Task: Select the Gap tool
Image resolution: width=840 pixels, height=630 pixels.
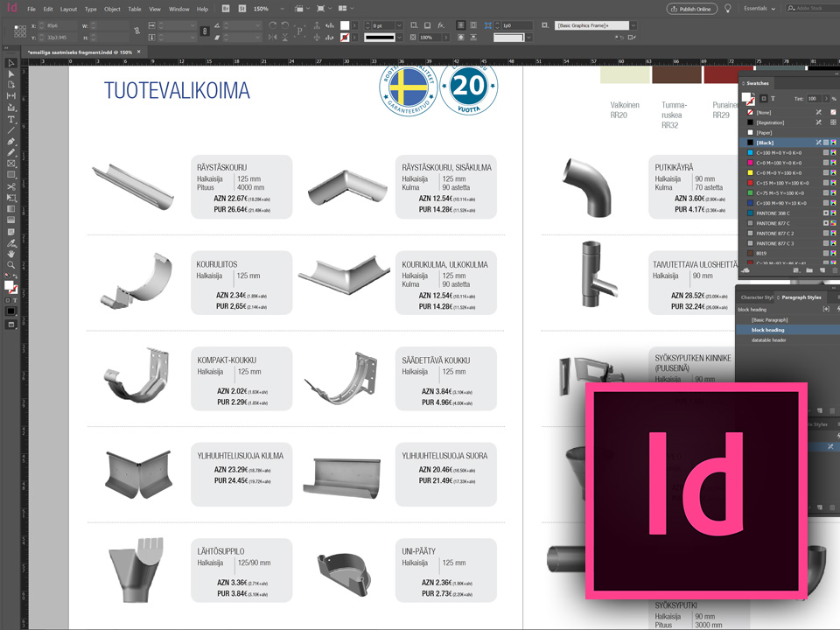Action: 10,96
